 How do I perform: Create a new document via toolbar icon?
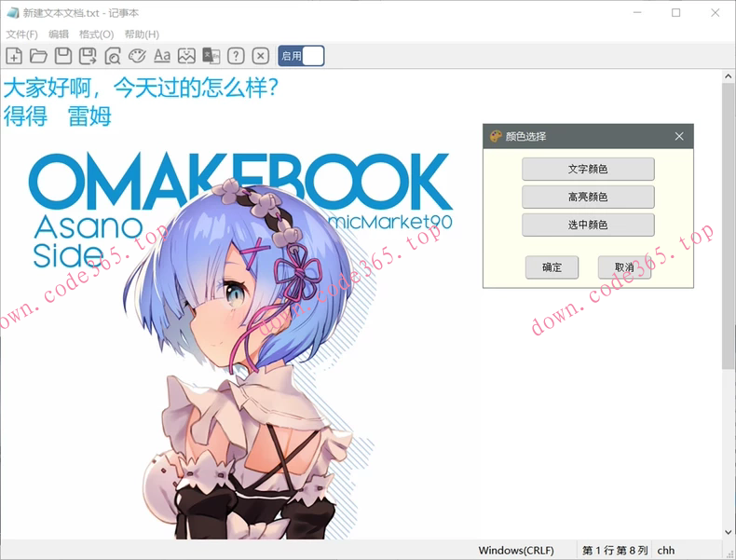[x=14, y=56]
